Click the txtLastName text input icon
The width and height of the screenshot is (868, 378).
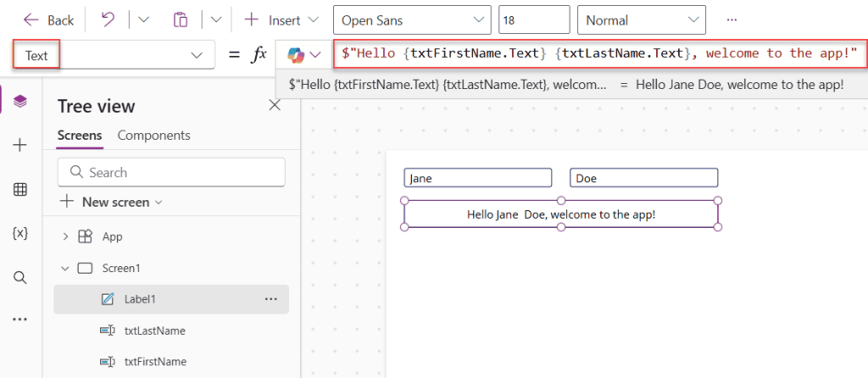pyautogui.click(x=108, y=331)
